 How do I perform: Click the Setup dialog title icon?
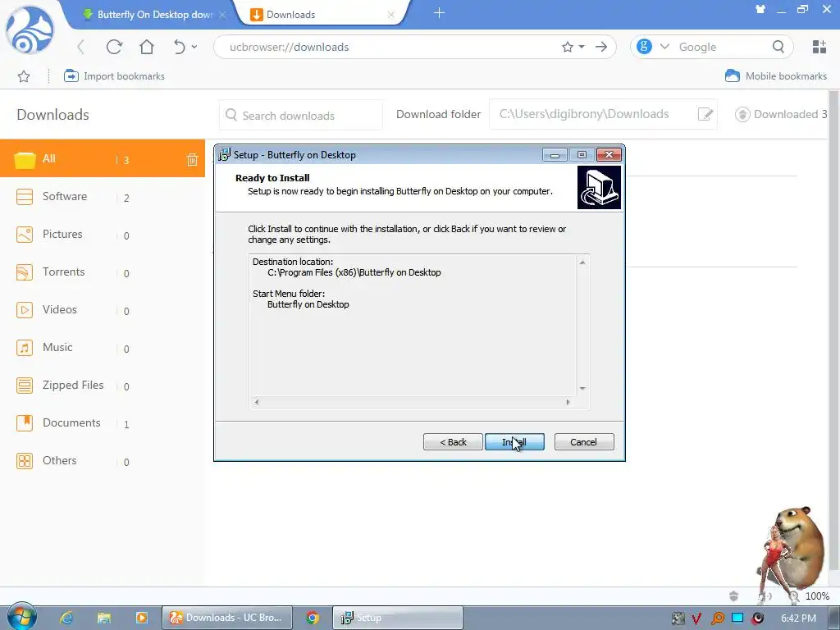coord(224,155)
